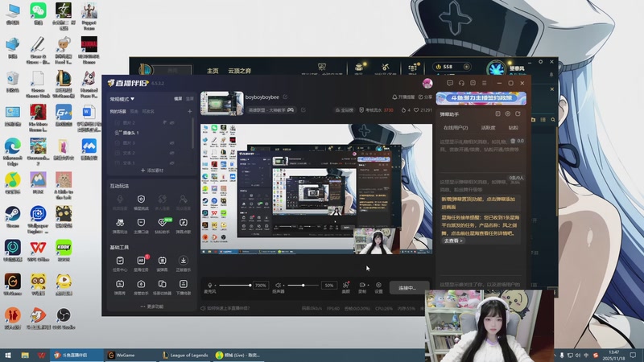Open the customer service headset icon
The image size is (644, 362).
[x=461, y=83]
